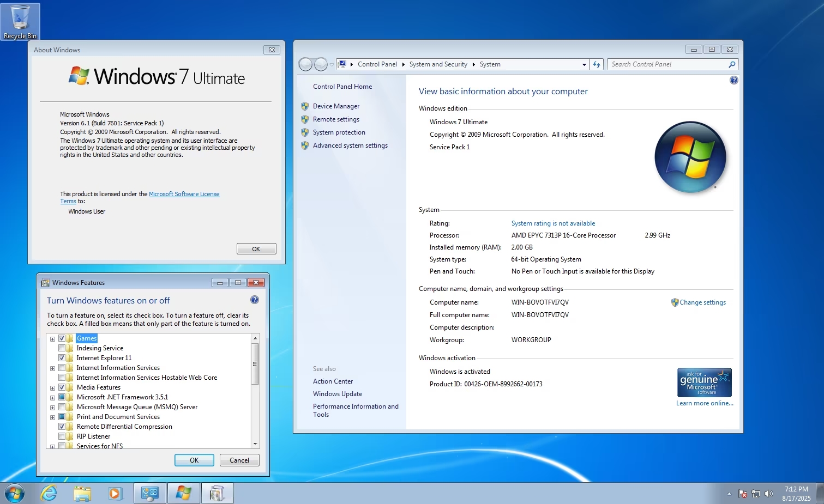Open Action Center under See also
The width and height of the screenshot is (824, 504).
(333, 381)
